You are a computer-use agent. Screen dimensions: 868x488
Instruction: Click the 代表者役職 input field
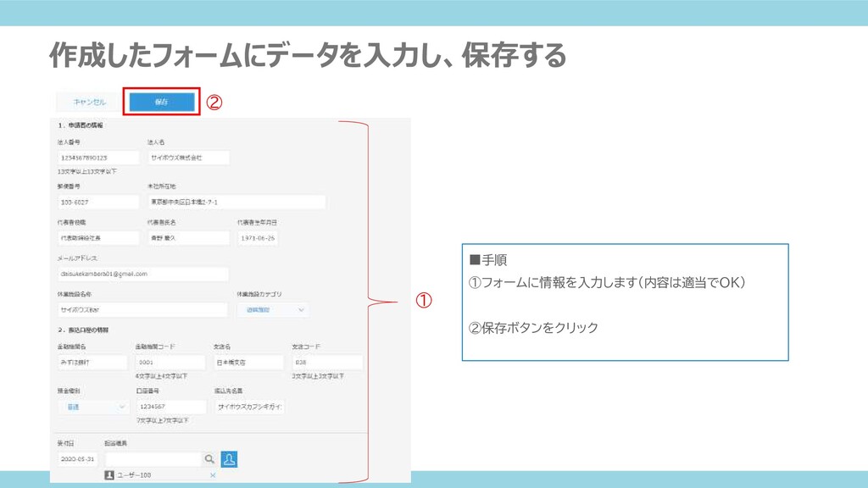coord(98,238)
